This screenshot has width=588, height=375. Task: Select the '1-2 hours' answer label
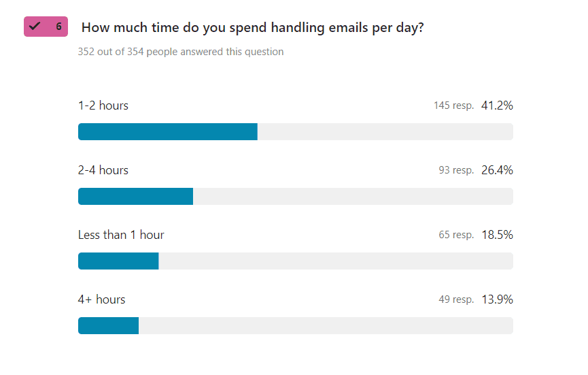103,105
